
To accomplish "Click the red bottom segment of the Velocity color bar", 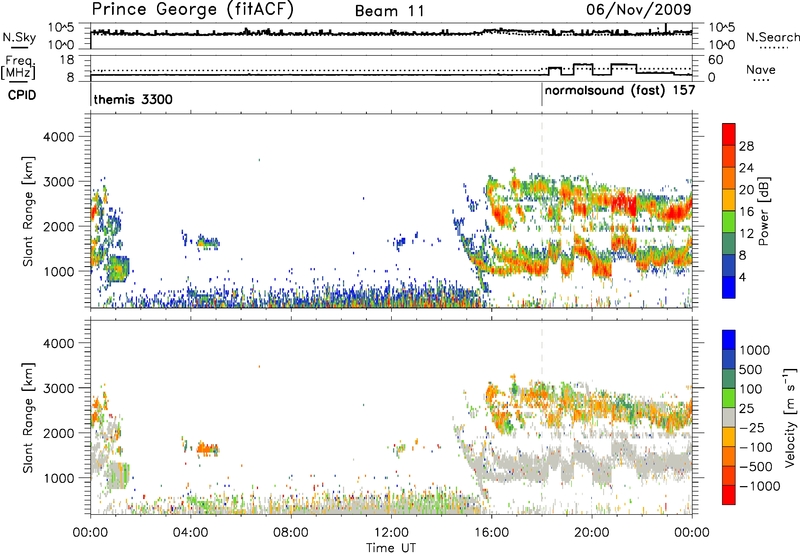I will coord(729,495).
